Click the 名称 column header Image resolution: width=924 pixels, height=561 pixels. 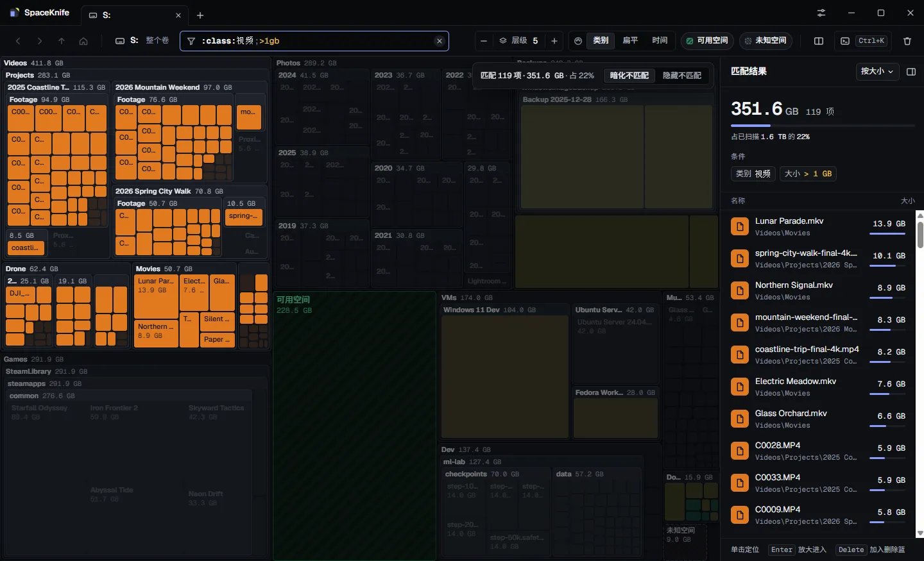click(738, 201)
